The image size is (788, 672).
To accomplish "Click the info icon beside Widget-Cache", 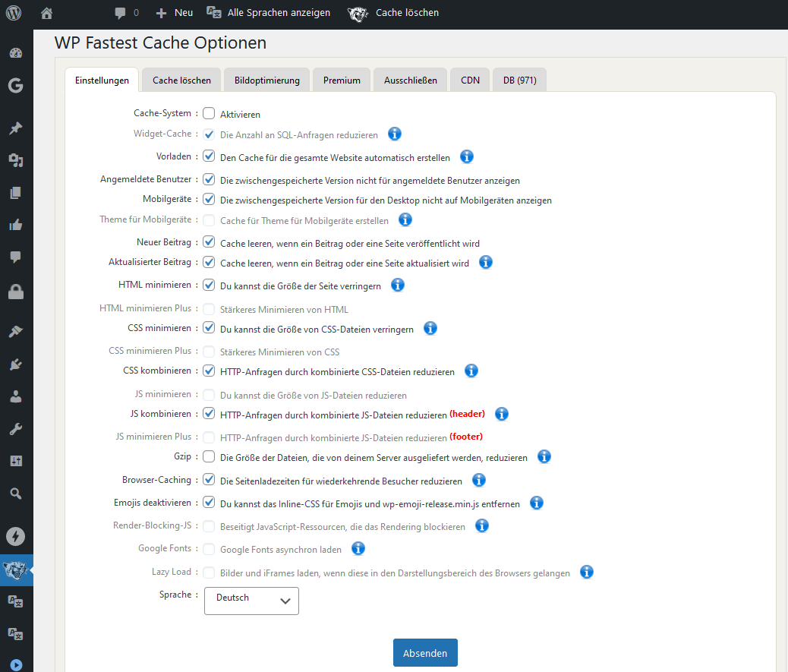I will 394,134.
